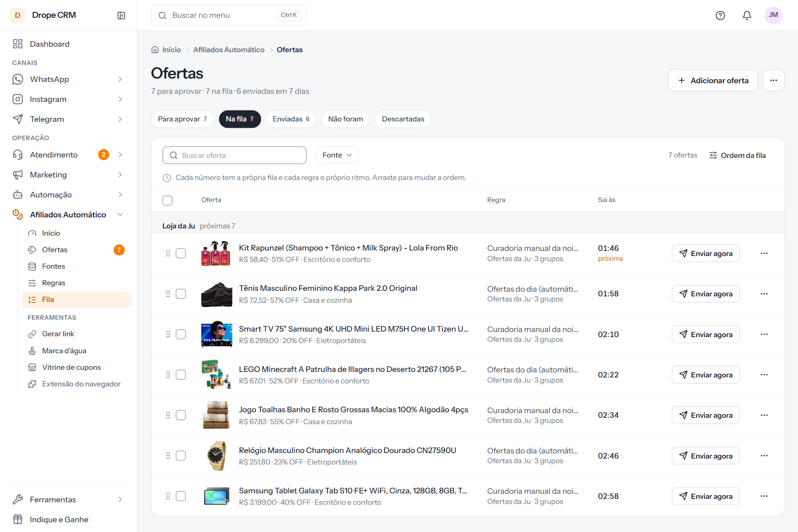Image resolution: width=798 pixels, height=532 pixels.
Task: Expand the Atendimento section chevron
Action: click(x=120, y=155)
